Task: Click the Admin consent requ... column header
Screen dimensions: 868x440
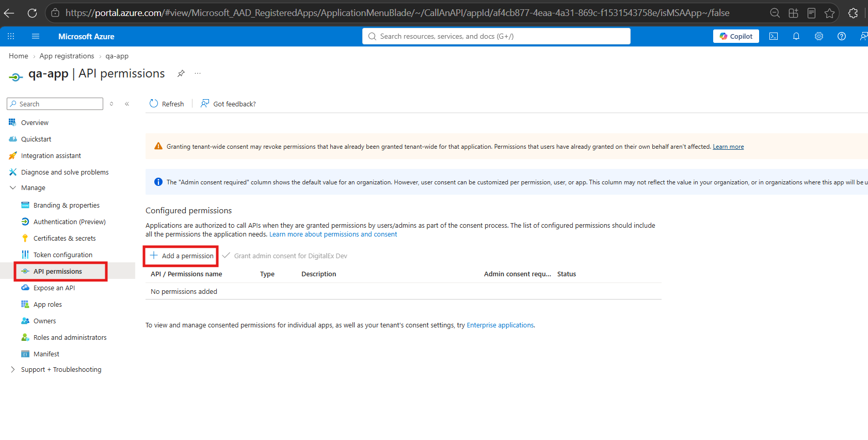Action: pyautogui.click(x=518, y=274)
